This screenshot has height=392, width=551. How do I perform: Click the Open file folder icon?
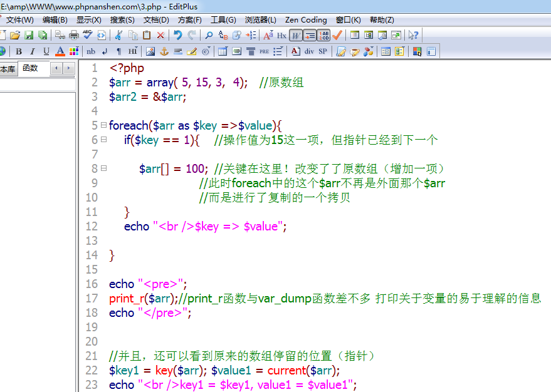(15, 35)
